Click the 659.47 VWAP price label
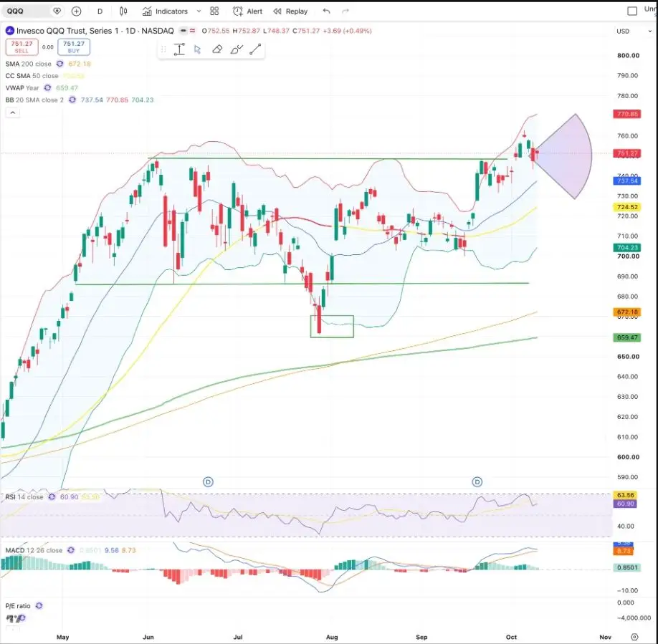 tap(627, 337)
